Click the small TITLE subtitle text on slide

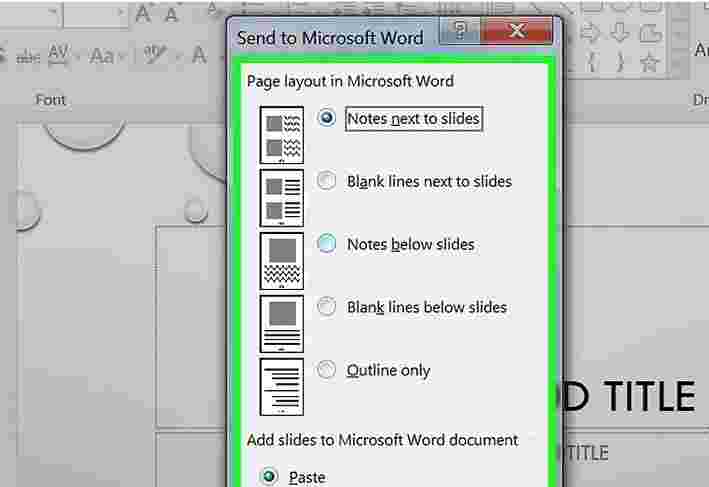click(587, 453)
